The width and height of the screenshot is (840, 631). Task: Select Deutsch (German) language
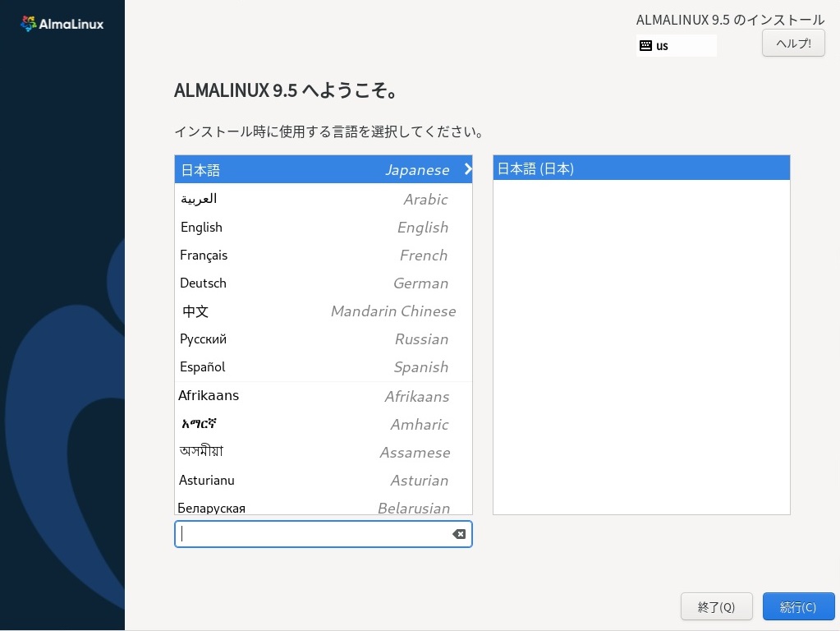tap(323, 283)
